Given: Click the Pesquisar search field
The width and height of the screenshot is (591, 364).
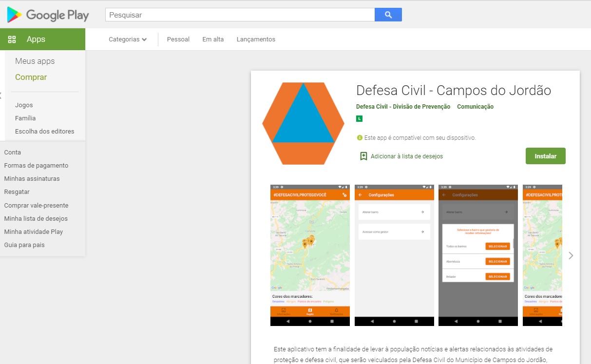Looking at the screenshot, I should tap(240, 15).
